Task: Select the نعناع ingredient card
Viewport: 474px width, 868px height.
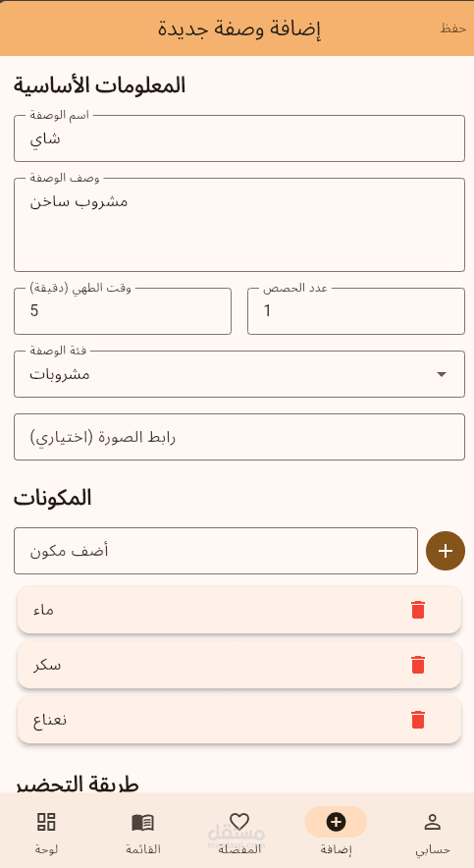Action: 239,720
